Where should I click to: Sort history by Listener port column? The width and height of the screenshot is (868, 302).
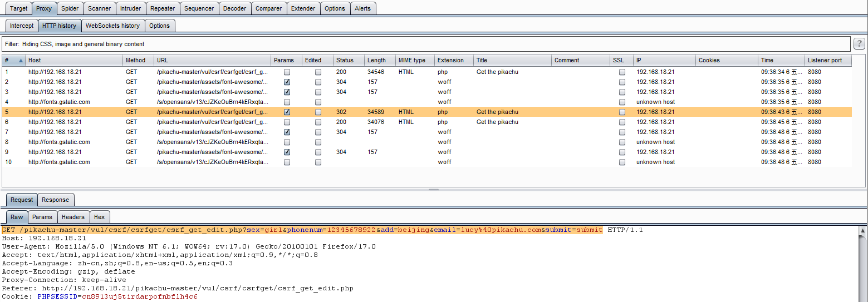[828, 60]
